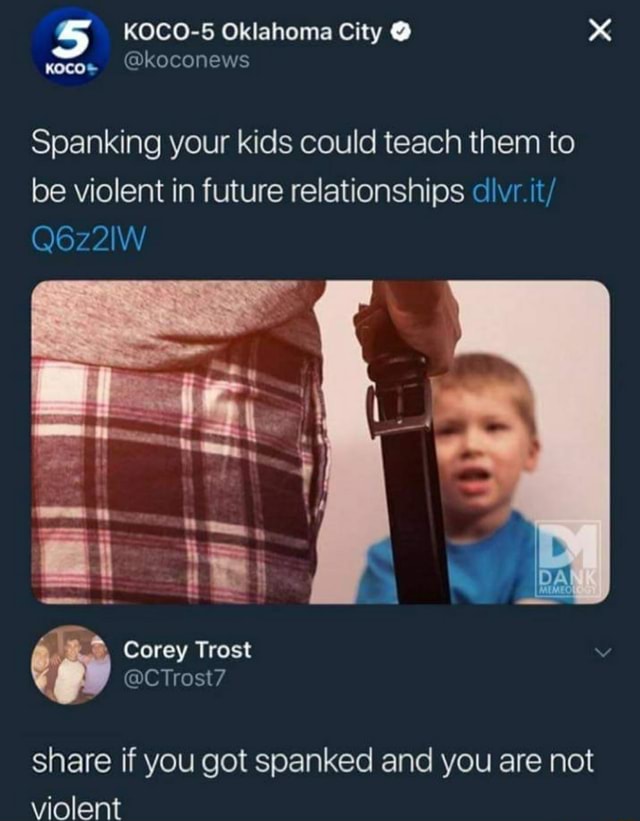Click the Dank Memeology watermark logo
This screenshot has height=821, width=640.
[567, 559]
